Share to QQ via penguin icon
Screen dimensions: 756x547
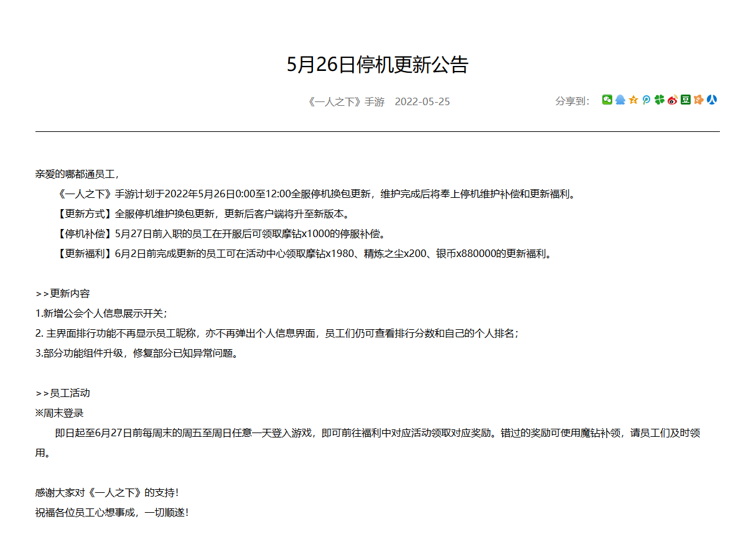620,100
